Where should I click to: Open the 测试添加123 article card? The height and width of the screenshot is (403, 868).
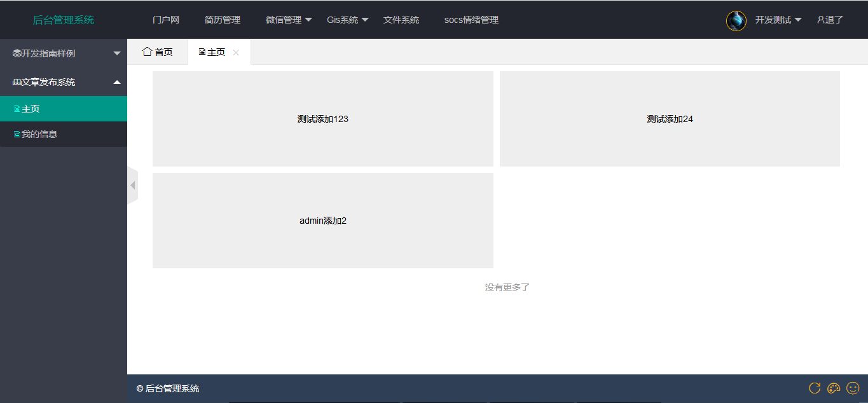[323, 119]
